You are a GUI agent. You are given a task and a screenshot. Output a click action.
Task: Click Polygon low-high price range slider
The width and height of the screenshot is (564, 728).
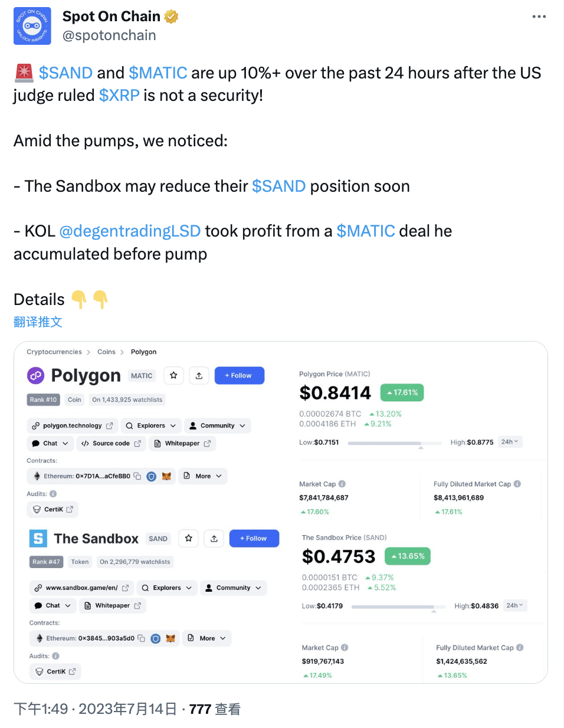pos(394,442)
